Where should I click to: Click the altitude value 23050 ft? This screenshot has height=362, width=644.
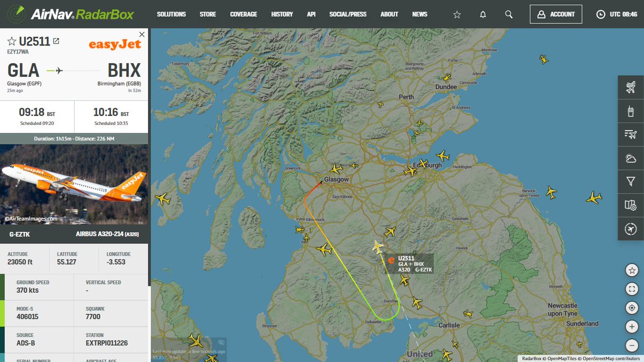pos(20,262)
